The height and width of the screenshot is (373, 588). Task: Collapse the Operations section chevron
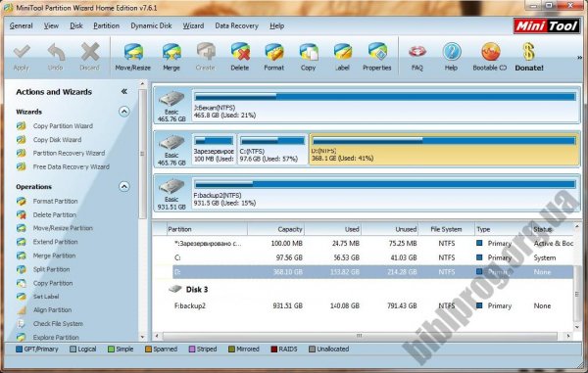click(124, 186)
